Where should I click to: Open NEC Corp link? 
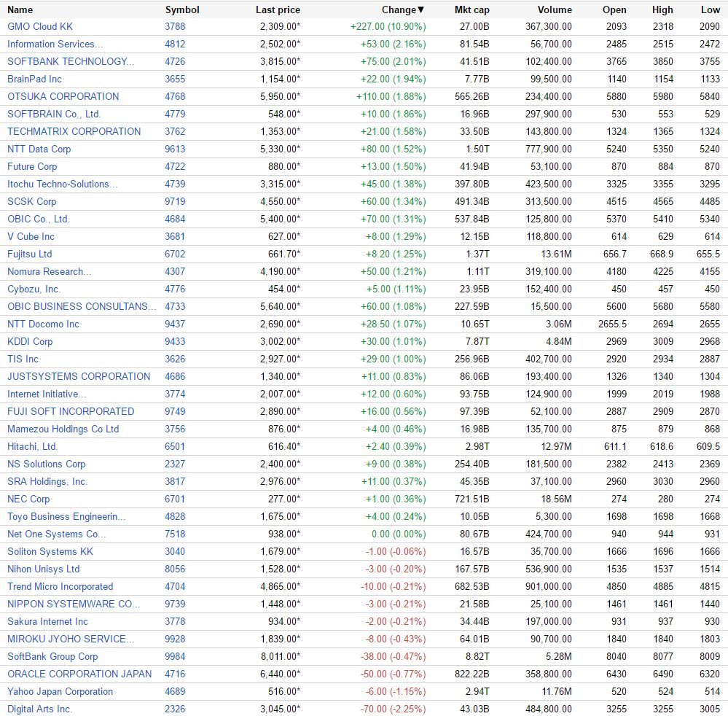pos(28,499)
